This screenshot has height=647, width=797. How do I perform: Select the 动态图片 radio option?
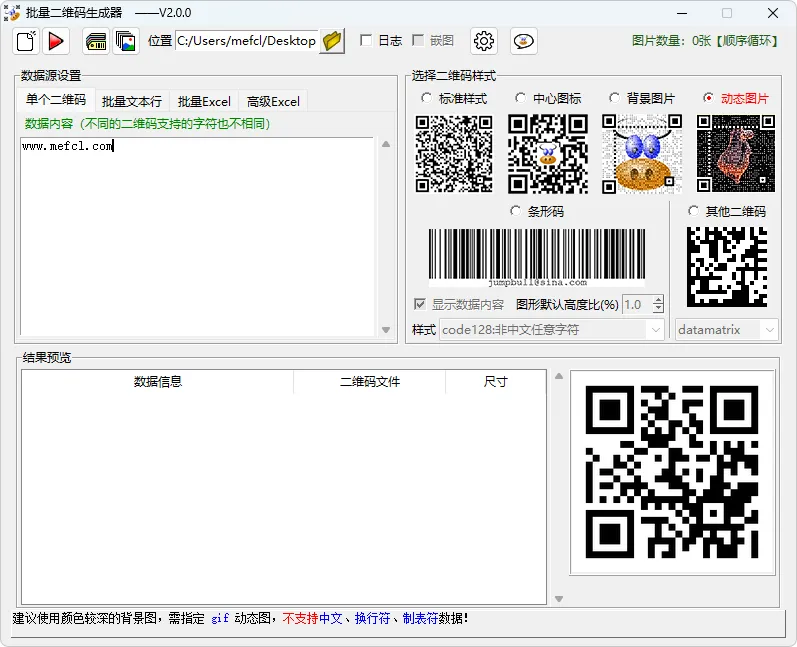tap(708, 98)
